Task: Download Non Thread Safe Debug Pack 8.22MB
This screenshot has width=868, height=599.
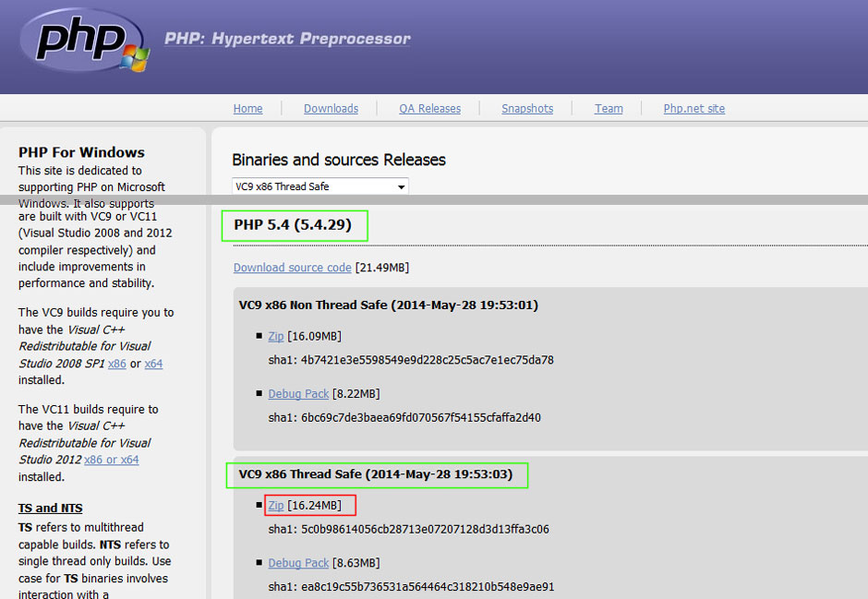Action: click(298, 394)
